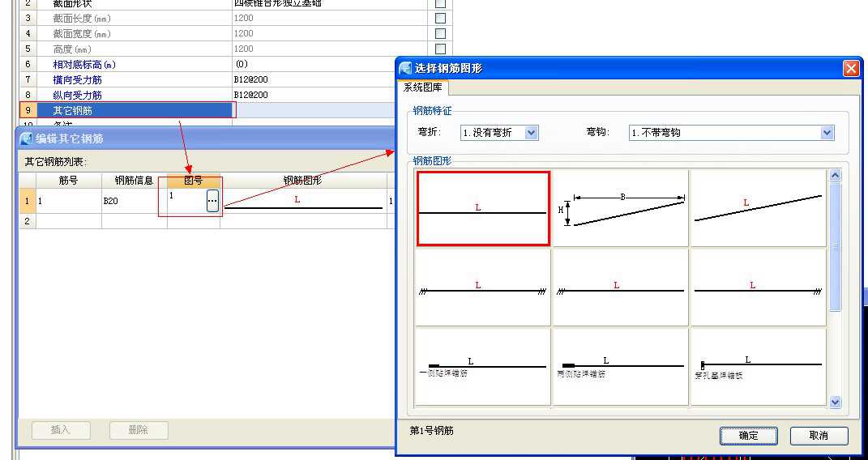Close the 选择钢筋图形 dialog
This screenshot has width=868, height=460.
click(x=851, y=69)
